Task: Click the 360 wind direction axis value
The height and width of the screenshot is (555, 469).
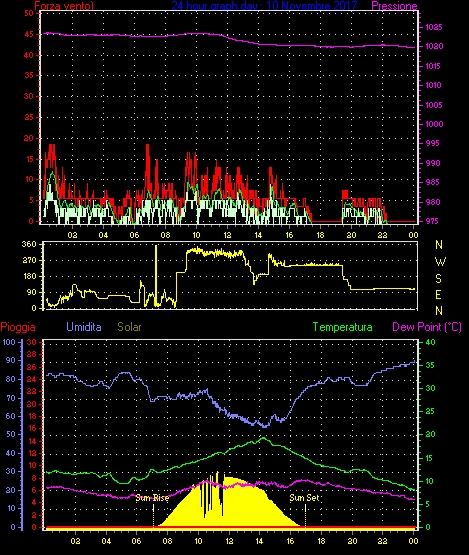Action: tap(29, 244)
